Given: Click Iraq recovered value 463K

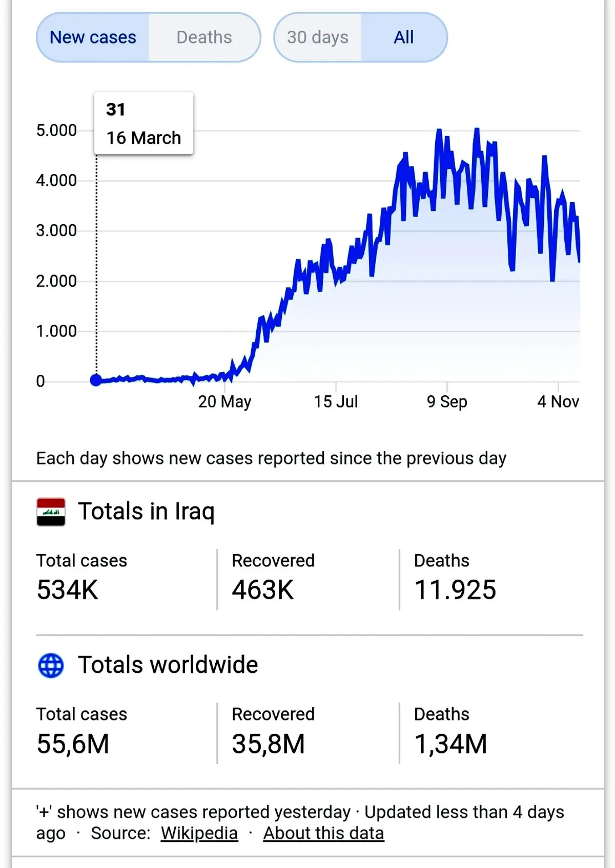Looking at the screenshot, I should [262, 589].
